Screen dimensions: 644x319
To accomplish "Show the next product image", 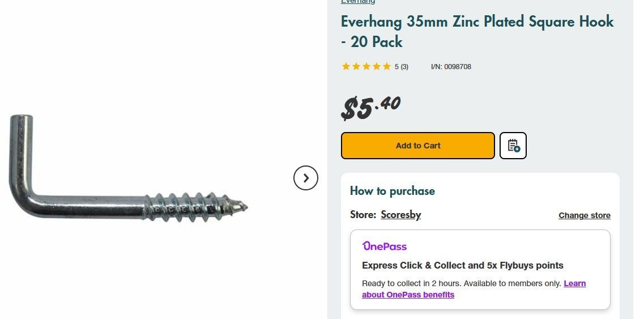I will (306, 178).
